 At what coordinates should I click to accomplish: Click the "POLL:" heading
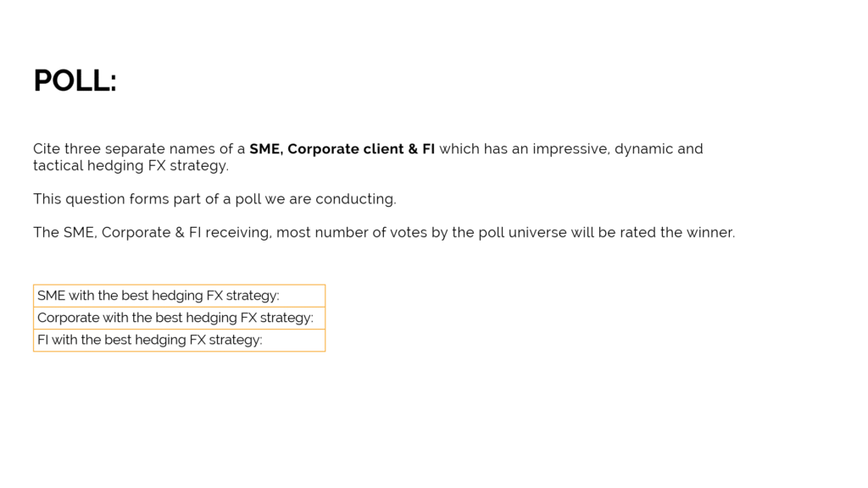[x=75, y=81]
